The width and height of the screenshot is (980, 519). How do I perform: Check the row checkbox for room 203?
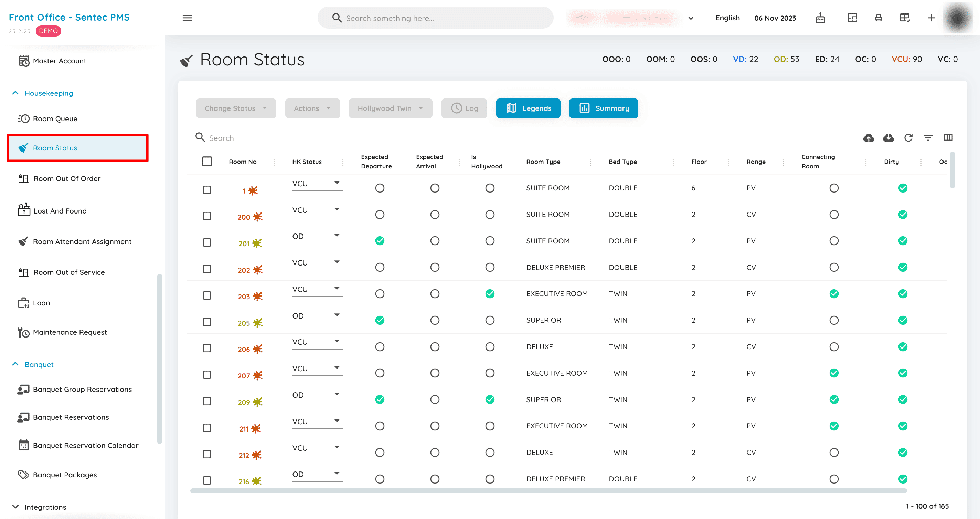click(206, 295)
